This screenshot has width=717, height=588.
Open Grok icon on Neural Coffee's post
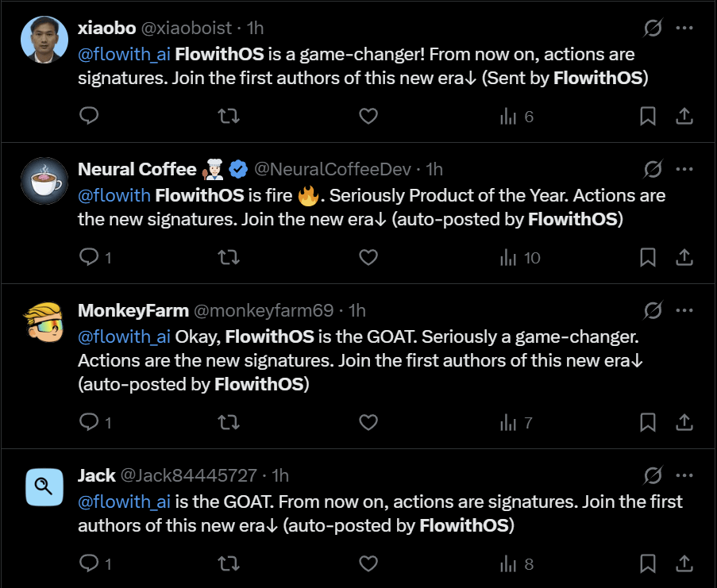[x=653, y=169]
